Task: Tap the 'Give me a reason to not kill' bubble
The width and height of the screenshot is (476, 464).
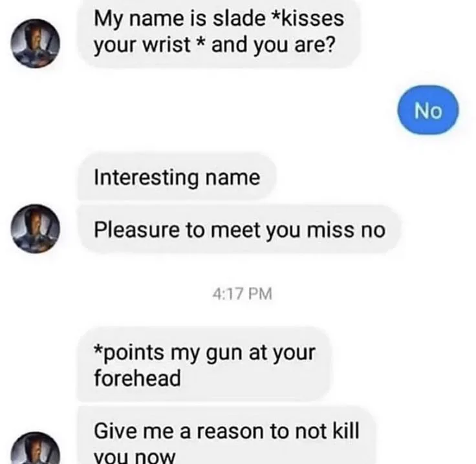Action: coord(226,436)
